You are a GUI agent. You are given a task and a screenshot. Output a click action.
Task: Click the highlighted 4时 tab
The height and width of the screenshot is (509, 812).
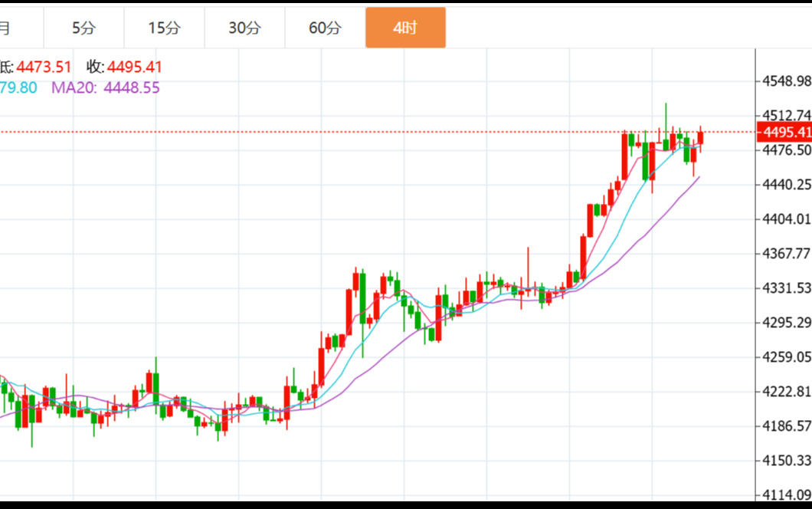[x=405, y=28]
